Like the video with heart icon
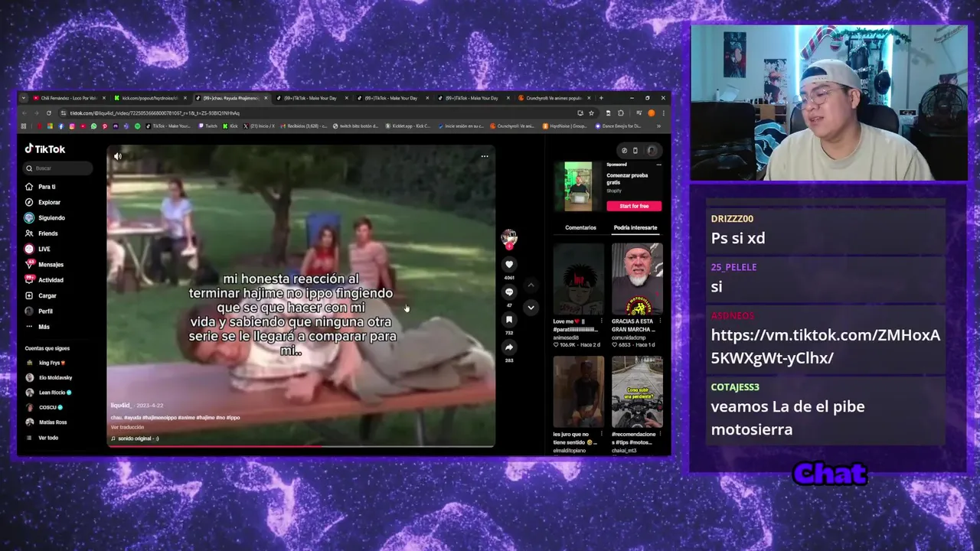This screenshot has width=980, height=551. pos(509,265)
